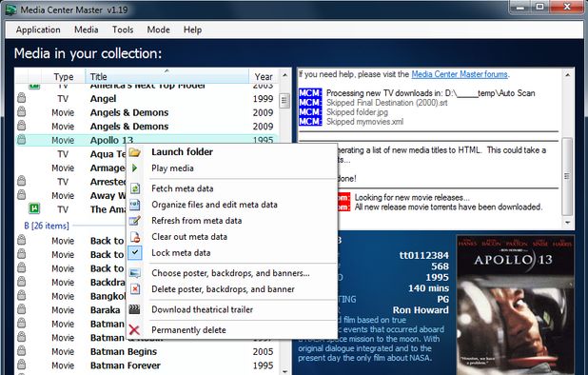This screenshot has height=375, width=588.
Task: Open the Media Center Master forums link
Action: coord(460,74)
